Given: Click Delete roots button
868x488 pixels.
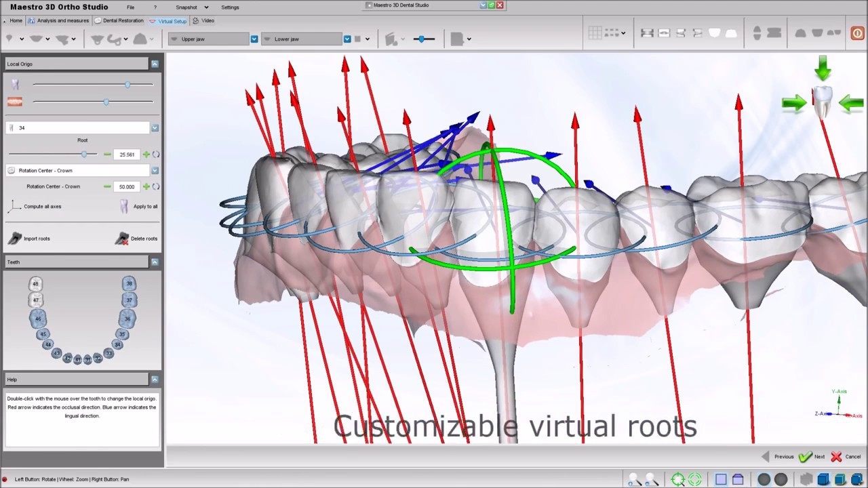Looking at the screenshot, I should pyautogui.click(x=137, y=239).
